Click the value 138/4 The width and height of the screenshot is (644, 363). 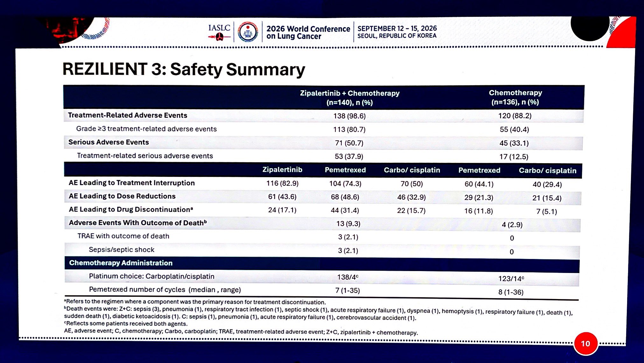(x=348, y=277)
